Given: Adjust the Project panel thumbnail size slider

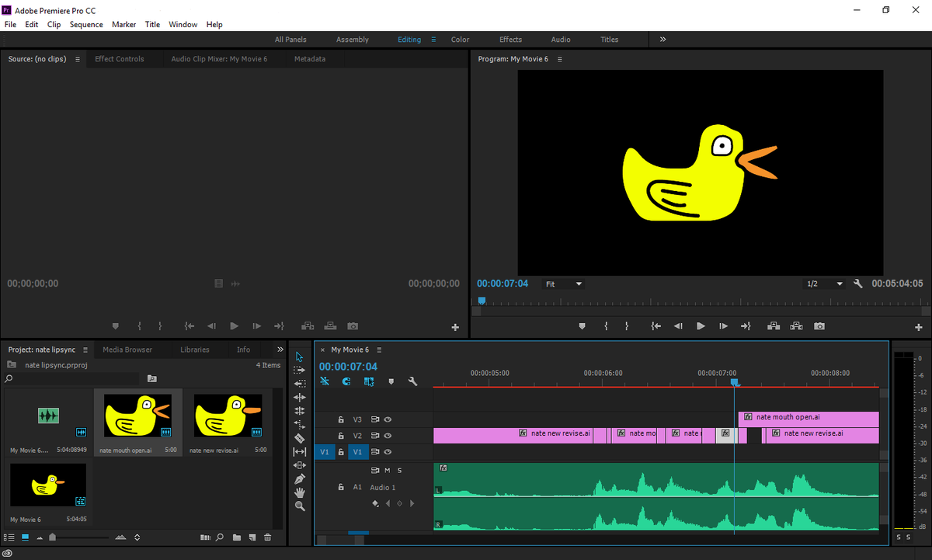Looking at the screenshot, I should coord(52,537).
